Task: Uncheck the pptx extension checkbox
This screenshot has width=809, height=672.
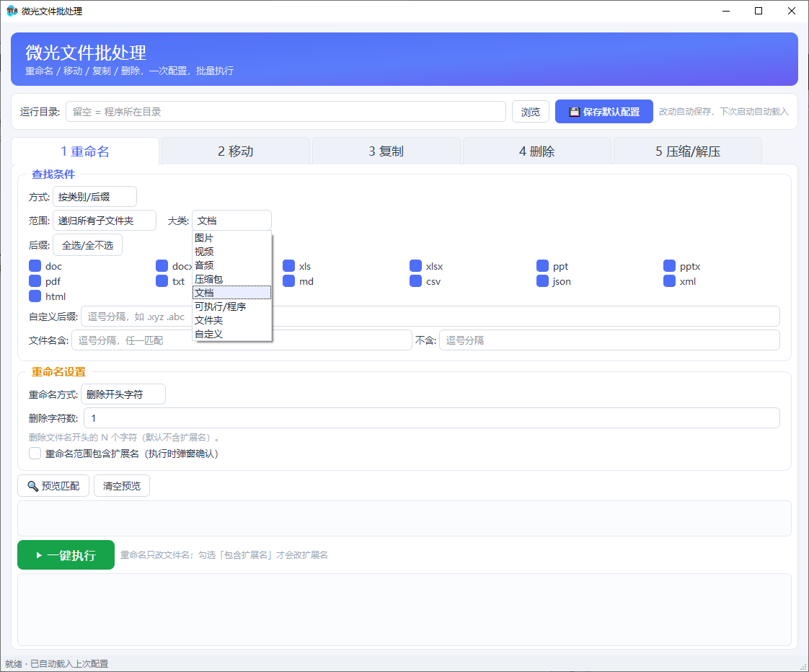Action: [670, 266]
